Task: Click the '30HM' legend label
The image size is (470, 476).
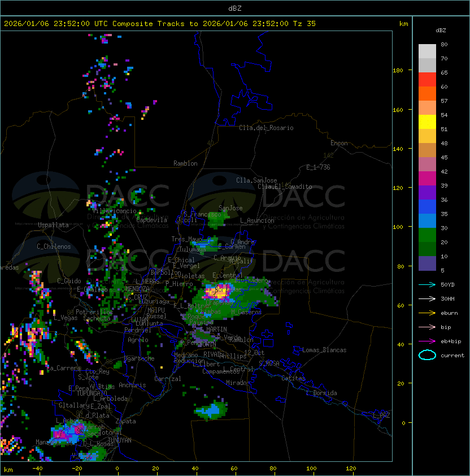Action: click(447, 298)
